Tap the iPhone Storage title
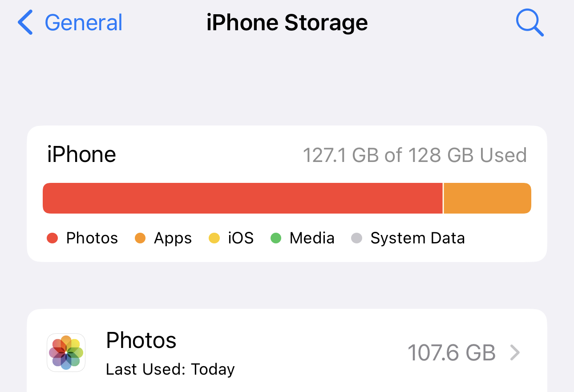This screenshot has height=392, width=574. [287, 23]
